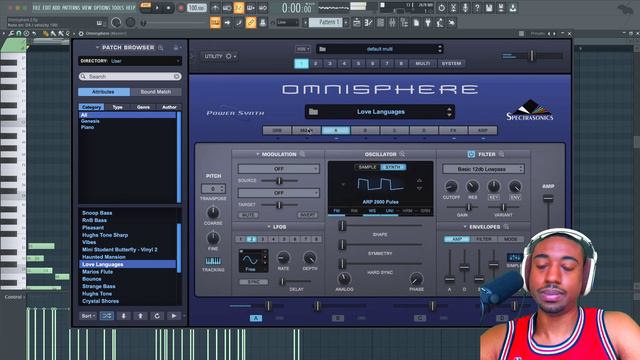
Task: Select the Snoop Bass patch
Action: tap(97, 213)
